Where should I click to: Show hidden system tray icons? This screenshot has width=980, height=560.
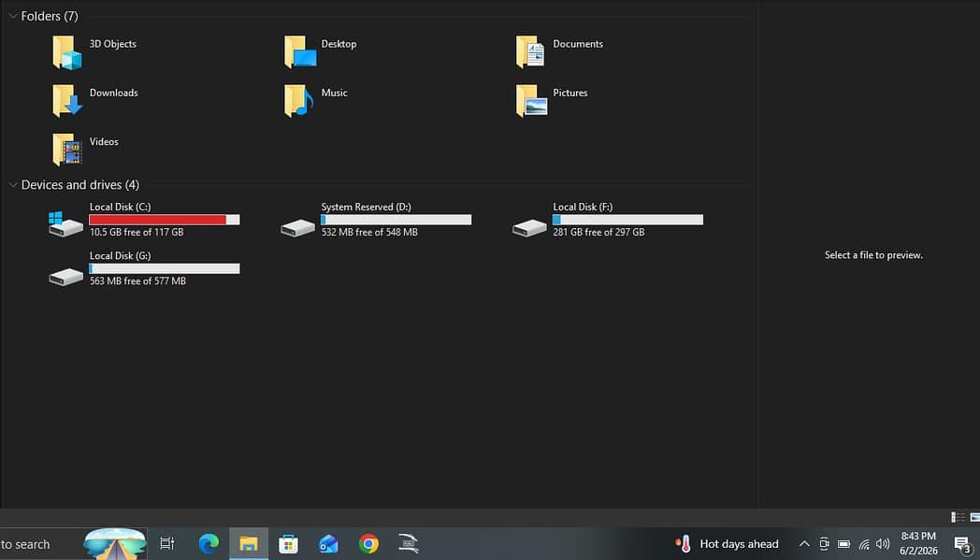804,544
